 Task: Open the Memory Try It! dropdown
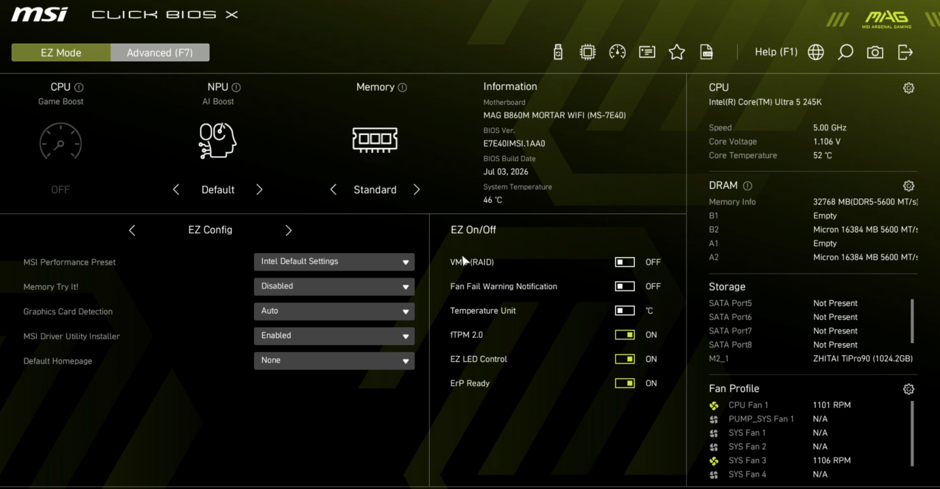coord(334,286)
